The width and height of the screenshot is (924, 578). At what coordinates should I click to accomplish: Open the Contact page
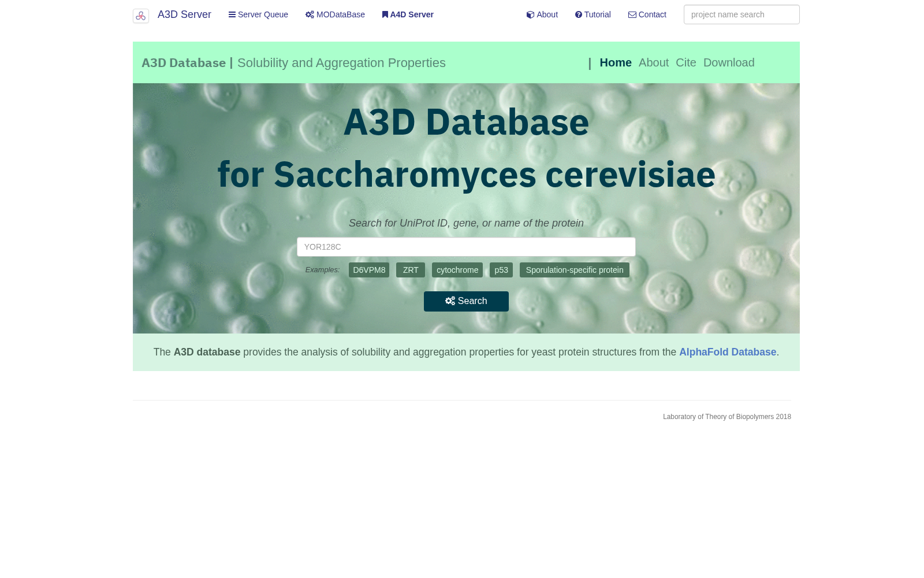coord(652,14)
